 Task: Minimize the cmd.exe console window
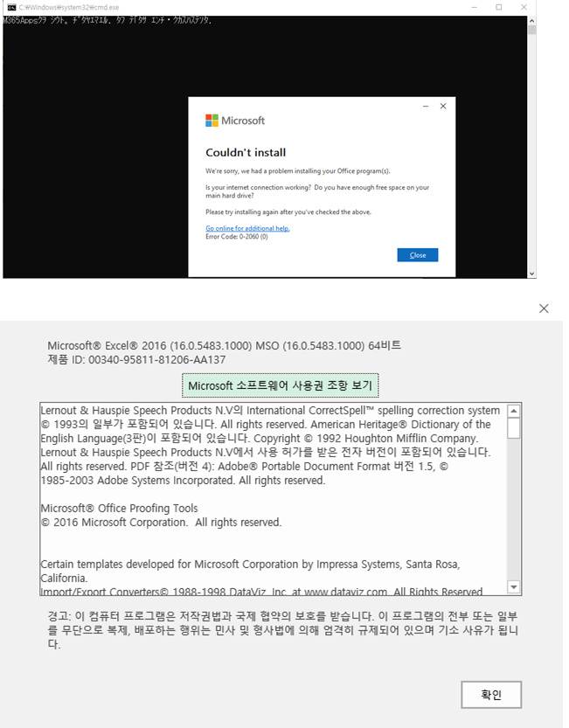(x=475, y=7)
